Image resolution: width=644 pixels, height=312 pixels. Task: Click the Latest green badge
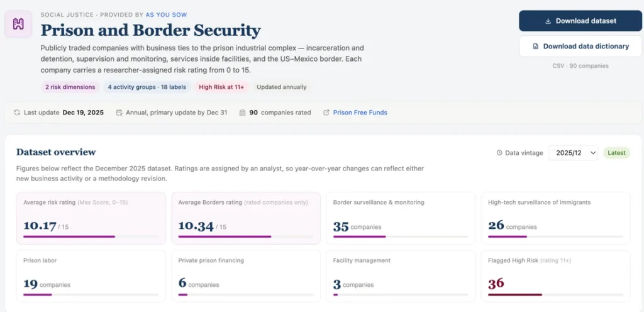pyautogui.click(x=616, y=153)
